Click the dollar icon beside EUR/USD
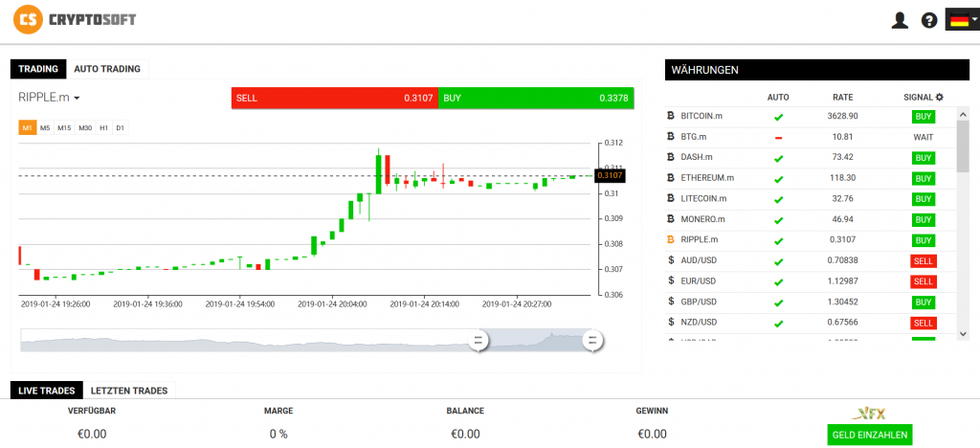This screenshot has width=980, height=448. 671,281
